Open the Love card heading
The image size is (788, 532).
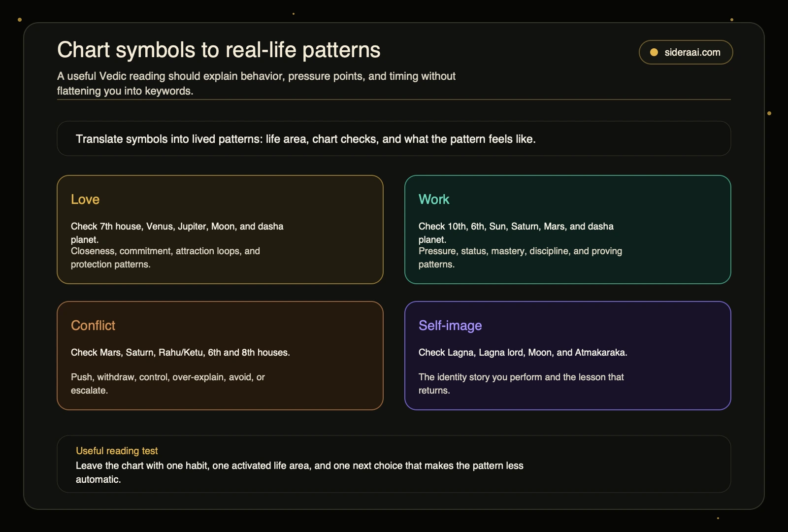[85, 199]
